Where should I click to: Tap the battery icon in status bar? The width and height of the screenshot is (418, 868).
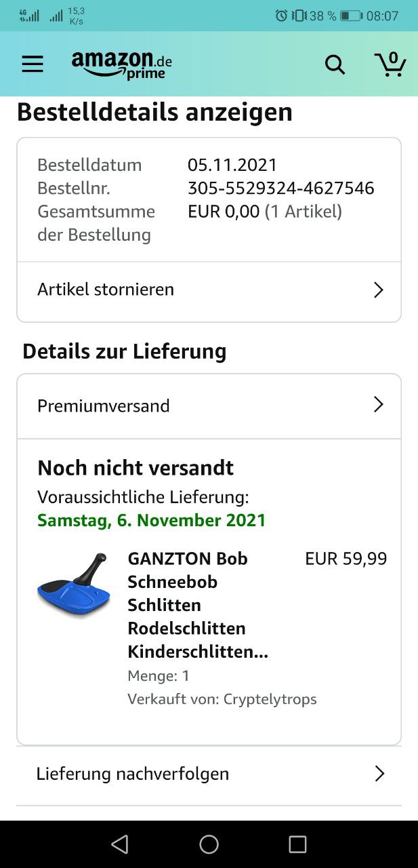click(x=351, y=16)
